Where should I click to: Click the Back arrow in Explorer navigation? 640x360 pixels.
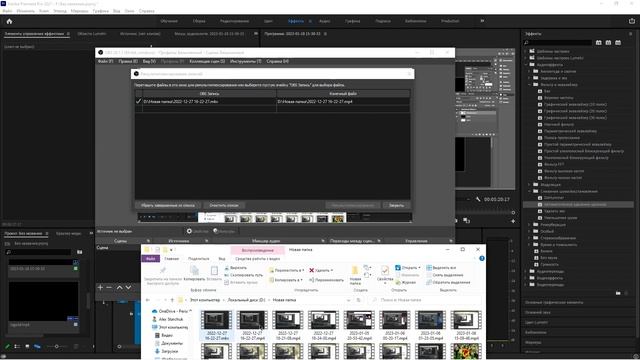(148, 300)
